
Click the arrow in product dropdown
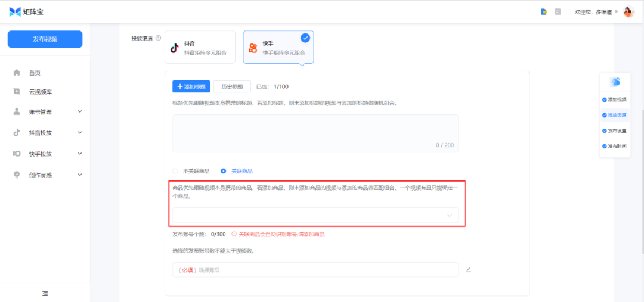450,216
